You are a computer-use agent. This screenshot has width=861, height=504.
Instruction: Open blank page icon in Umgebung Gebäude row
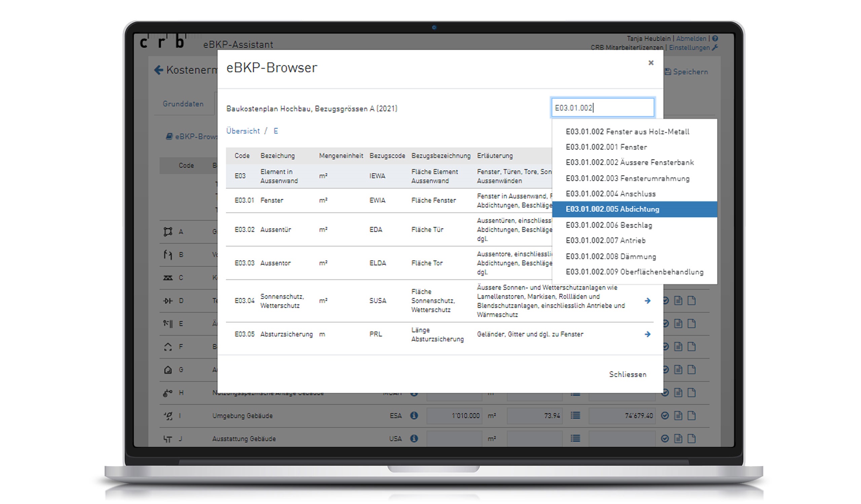point(691,416)
